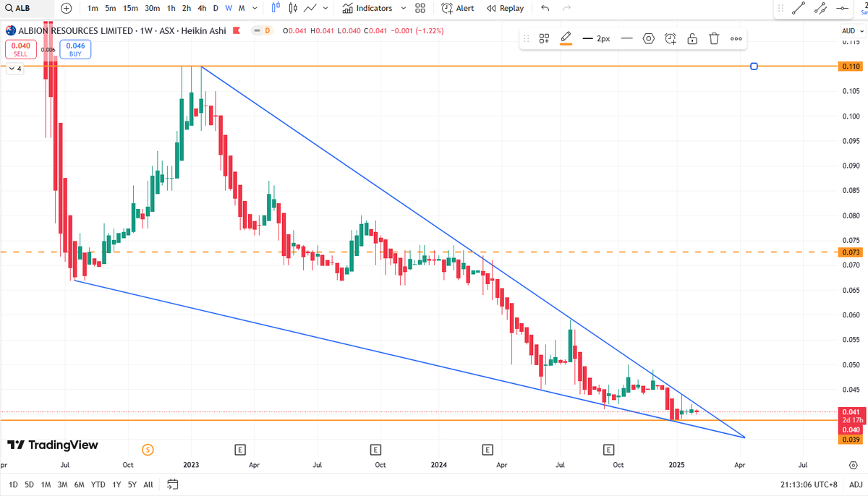868x496 pixels.
Task: Open the Indicators dialog
Action: pyautogui.click(x=367, y=8)
